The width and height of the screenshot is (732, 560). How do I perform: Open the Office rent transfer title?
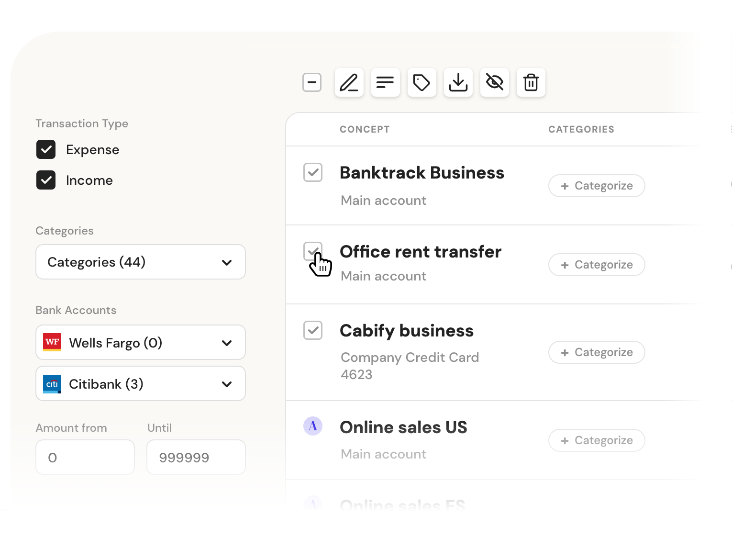421,252
